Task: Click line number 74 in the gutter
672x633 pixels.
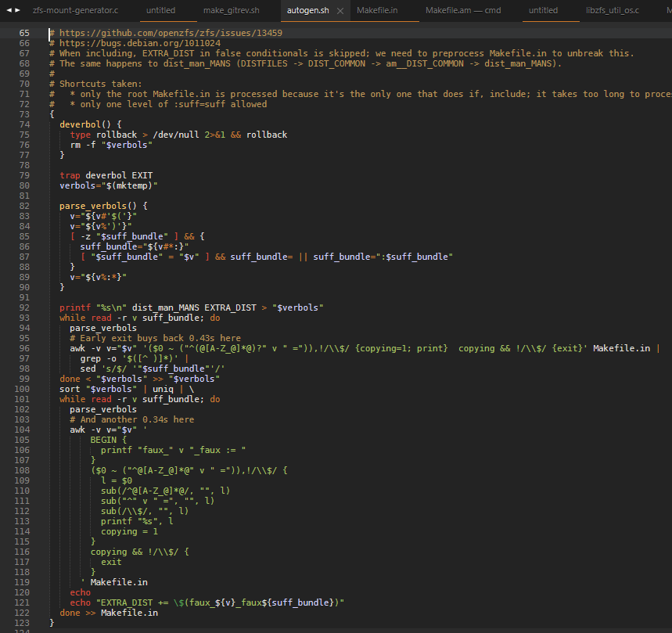Action: click(24, 124)
